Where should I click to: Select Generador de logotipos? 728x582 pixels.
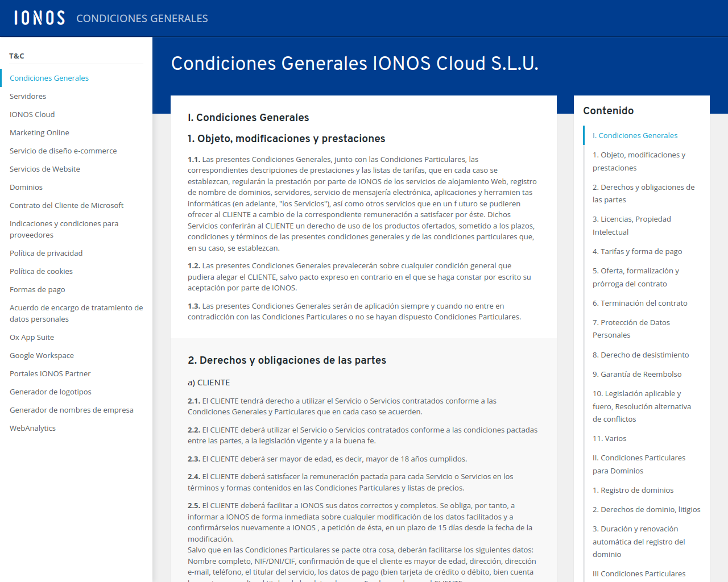click(51, 392)
